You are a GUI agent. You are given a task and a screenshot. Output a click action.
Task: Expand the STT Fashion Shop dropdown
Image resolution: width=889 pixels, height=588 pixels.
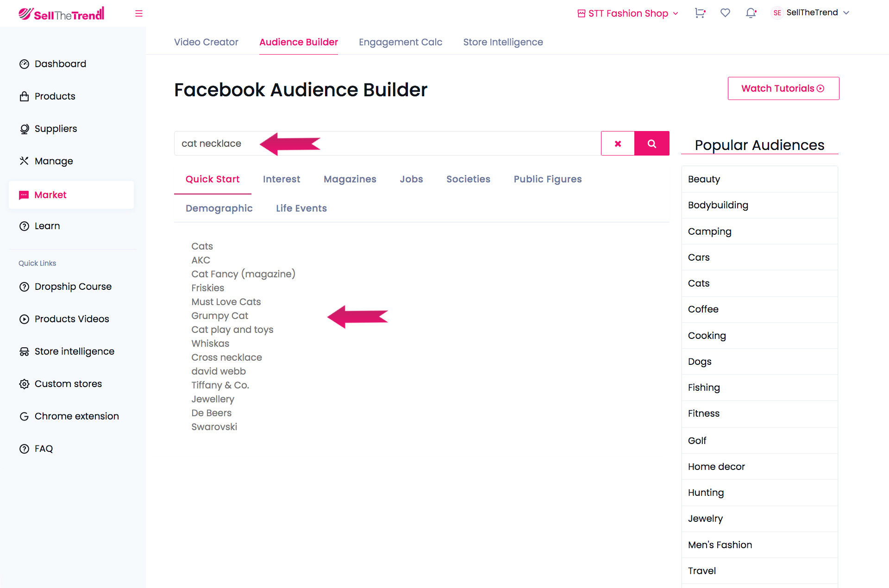[x=628, y=13]
